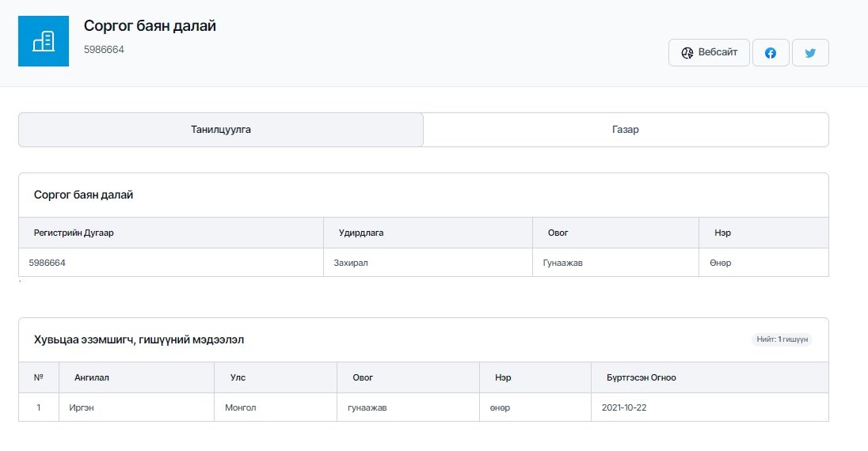Viewport: 868px width, 451px height.
Task: Click the Регистрийн Дугаар column header
Action: [x=79, y=233]
